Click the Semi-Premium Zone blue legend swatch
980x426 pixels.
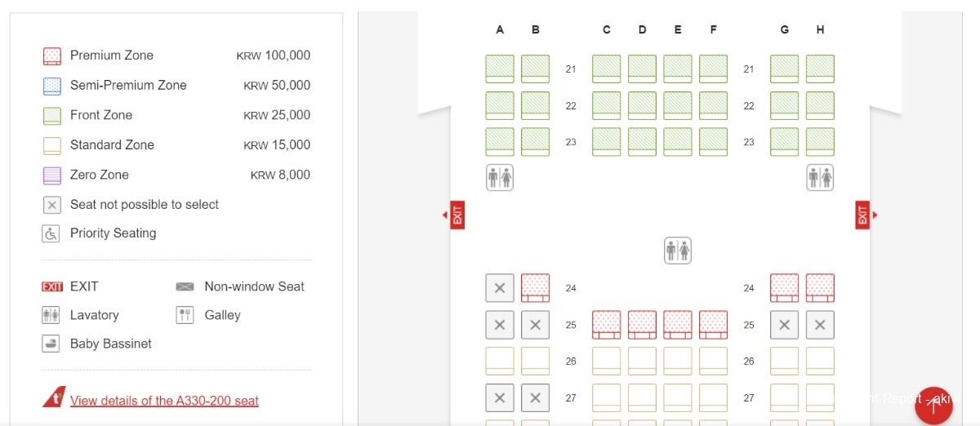tap(51, 86)
